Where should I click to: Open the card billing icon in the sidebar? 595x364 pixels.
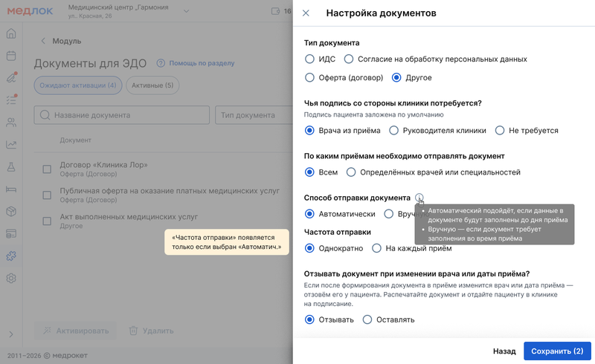coord(11,233)
